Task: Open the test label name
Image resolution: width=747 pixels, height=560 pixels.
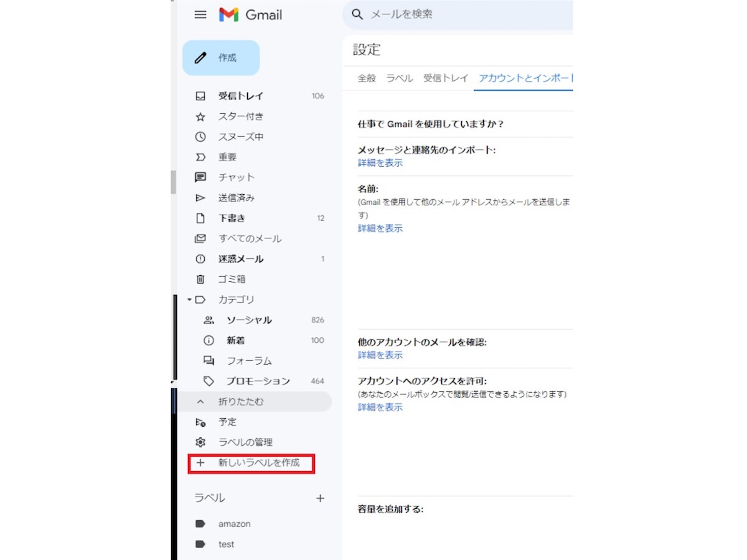Action: pos(227,544)
